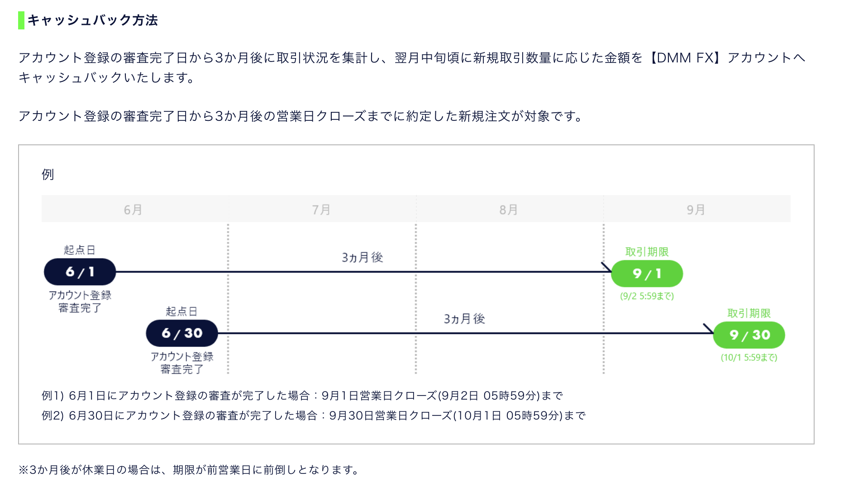
Task: Click the 例1) explanation line
Action: [302, 396]
